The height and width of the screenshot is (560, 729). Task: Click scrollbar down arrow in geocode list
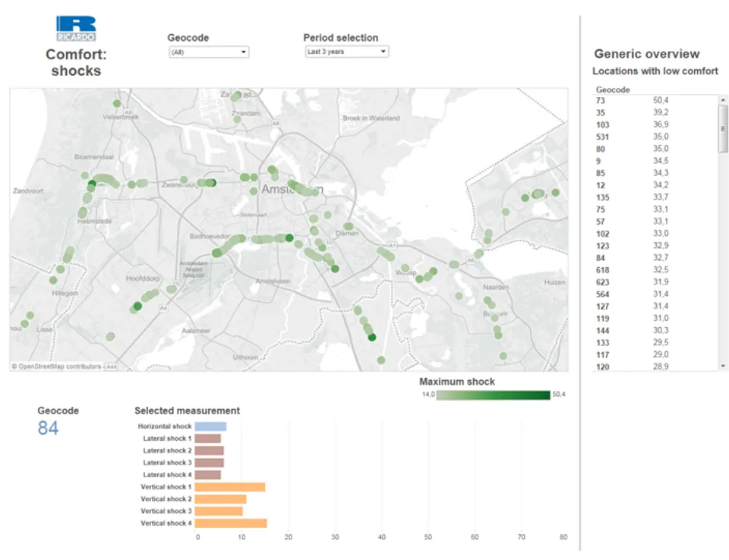pos(723,366)
